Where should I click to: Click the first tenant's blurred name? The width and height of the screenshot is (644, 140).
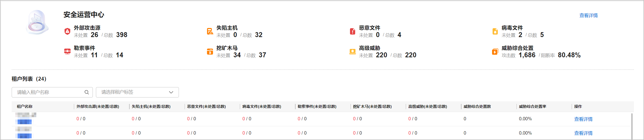tap(25, 118)
